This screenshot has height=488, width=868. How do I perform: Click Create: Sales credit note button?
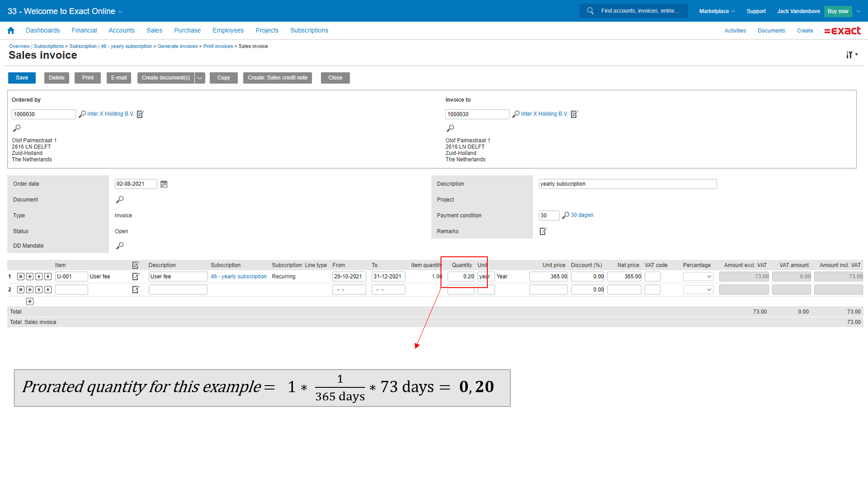[x=277, y=78]
